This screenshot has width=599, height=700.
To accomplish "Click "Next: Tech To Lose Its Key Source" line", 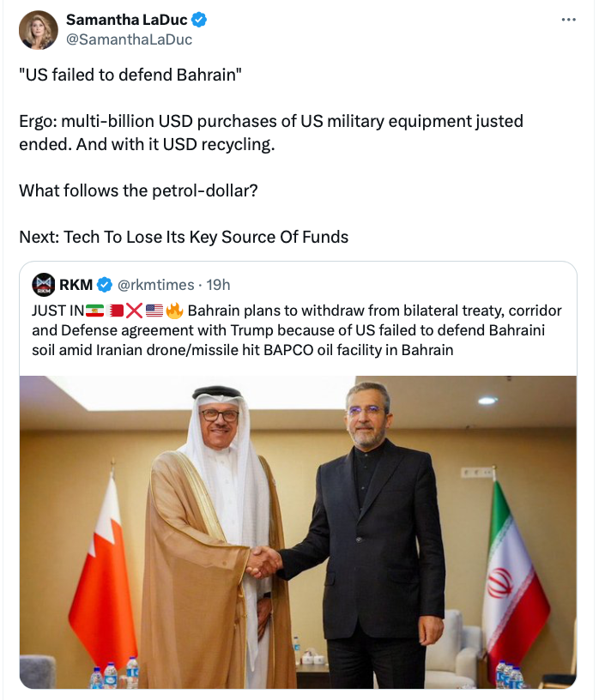I will (184, 237).
